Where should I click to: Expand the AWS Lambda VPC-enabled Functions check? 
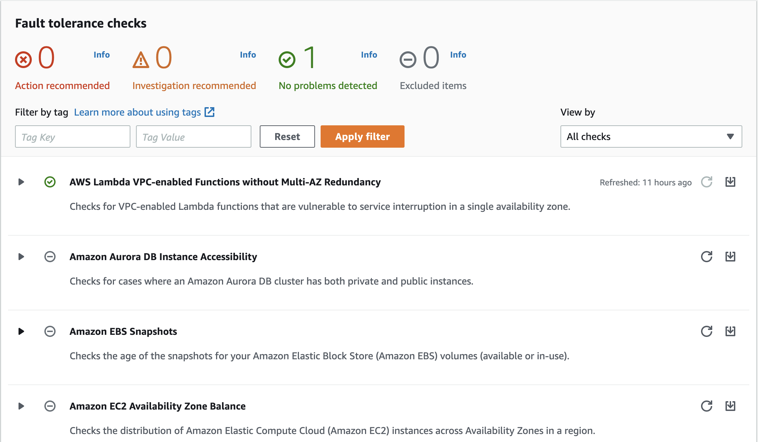coord(21,182)
